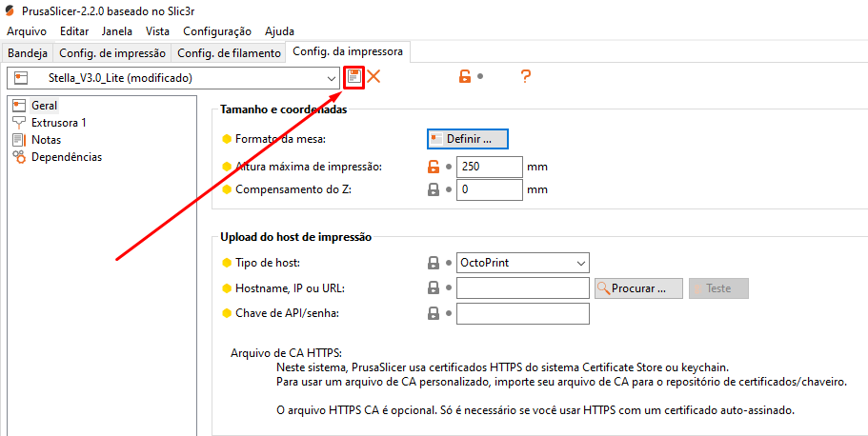Click the 'Upload do host de impressão' heading
Image resolution: width=868 pixels, height=436 pixels.
[x=296, y=237]
